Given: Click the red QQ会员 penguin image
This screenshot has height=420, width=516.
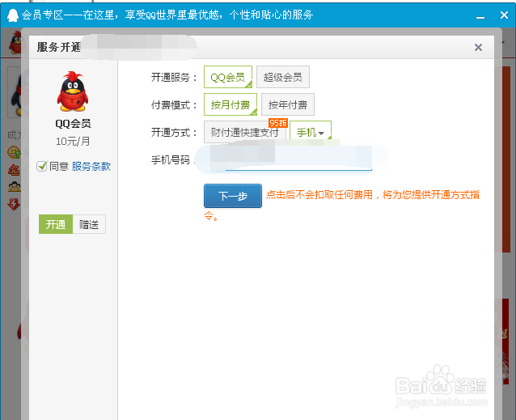Looking at the screenshot, I should (73, 91).
